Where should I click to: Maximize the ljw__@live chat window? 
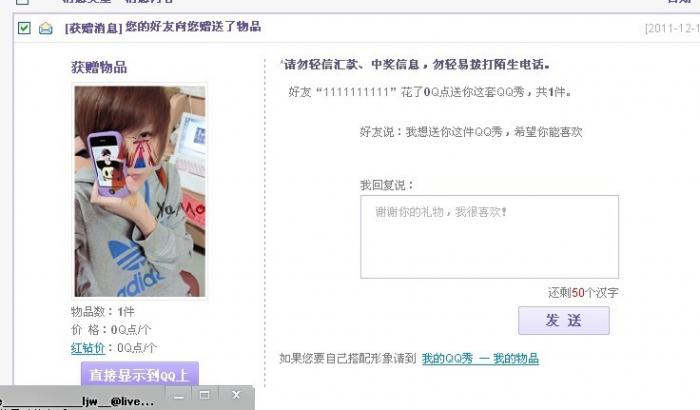(204, 396)
